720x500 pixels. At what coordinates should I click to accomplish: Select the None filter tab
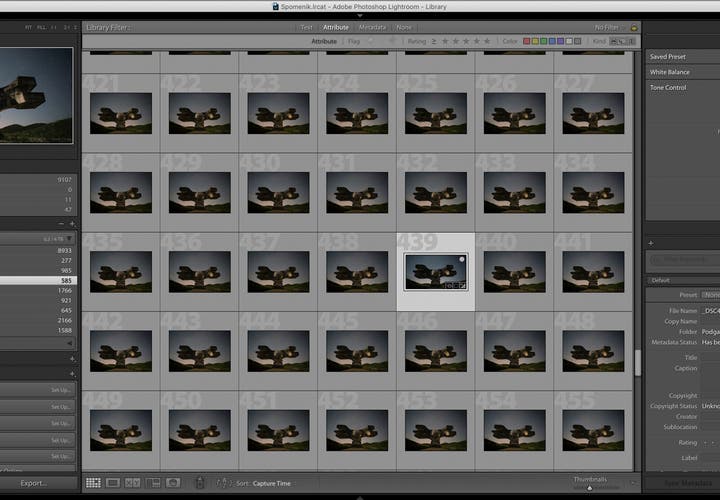404,28
